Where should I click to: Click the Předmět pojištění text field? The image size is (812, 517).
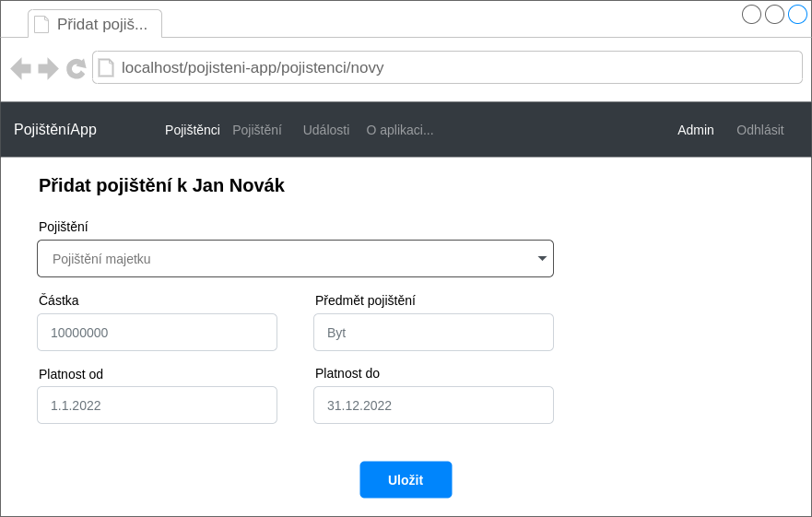point(433,333)
